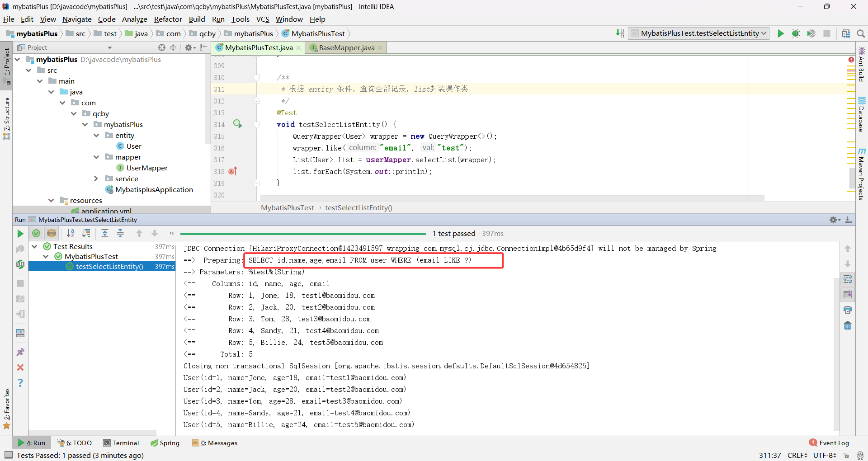The width and height of the screenshot is (868, 461).
Task: Click the UTF-8 encoding in status bar
Action: tap(825, 455)
